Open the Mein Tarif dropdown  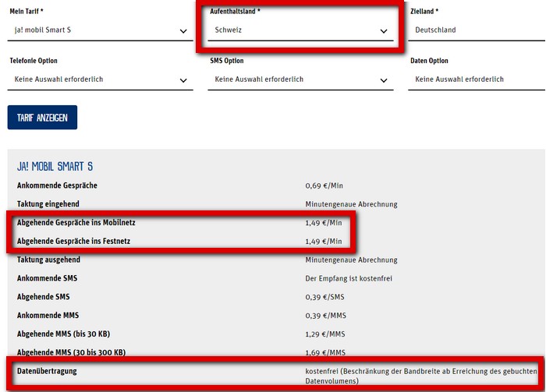click(x=101, y=30)
